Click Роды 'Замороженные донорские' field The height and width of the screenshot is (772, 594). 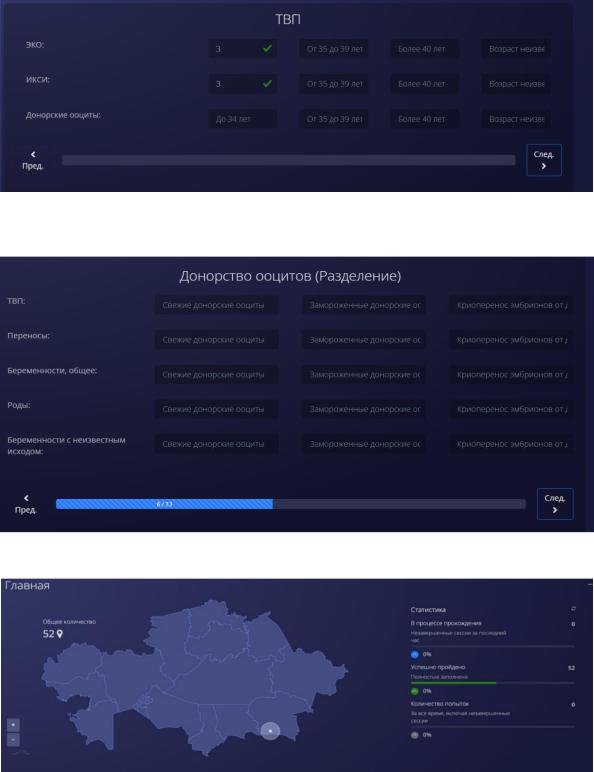(364, 409)
